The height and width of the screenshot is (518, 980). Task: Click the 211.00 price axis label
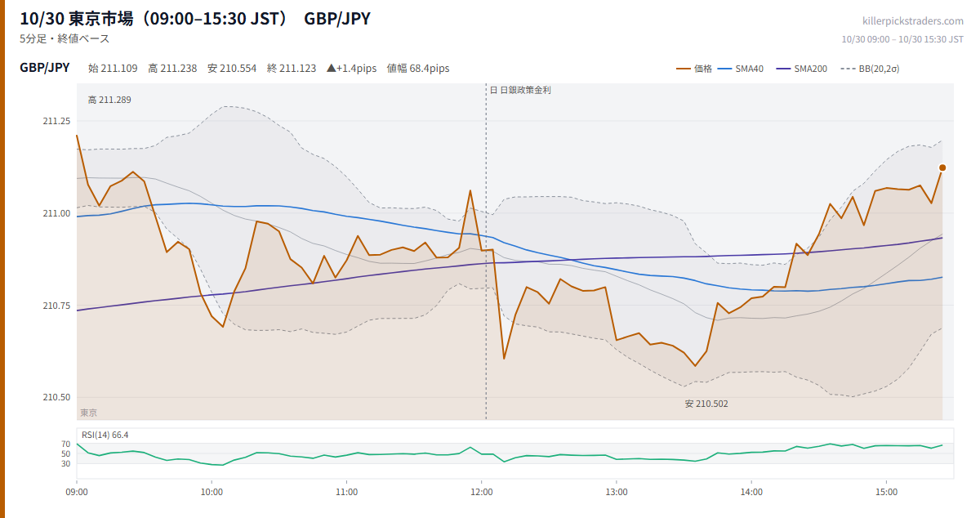(56, 213)
